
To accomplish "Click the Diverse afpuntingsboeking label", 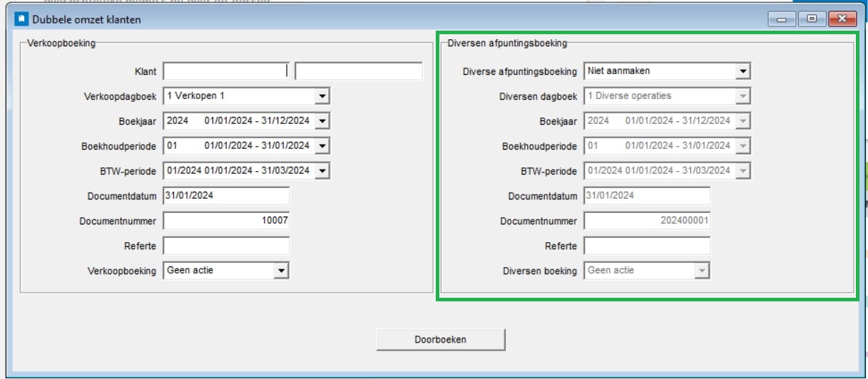I will tap(519, 71).
